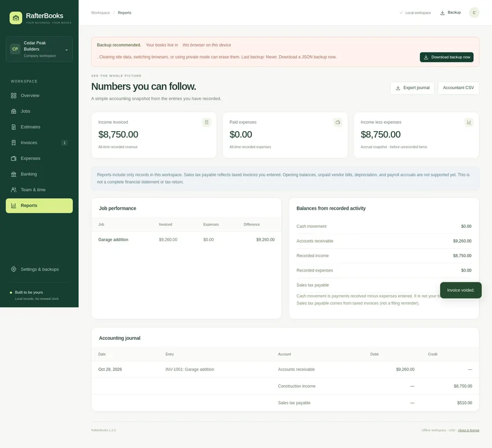This screenshot has width=492, height=448.
Task: Go to Jobs in the sidebar
Action: (x=39, y=111)
